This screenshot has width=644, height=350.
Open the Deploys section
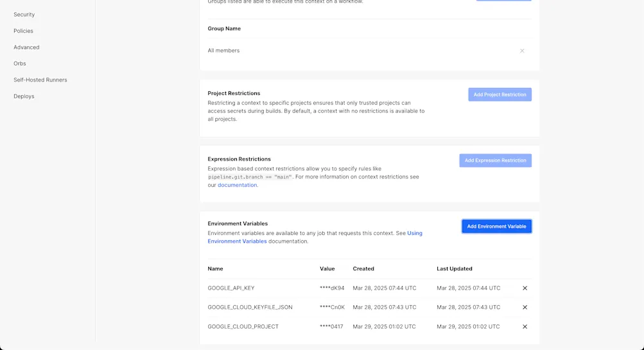(x=24, y=96)
